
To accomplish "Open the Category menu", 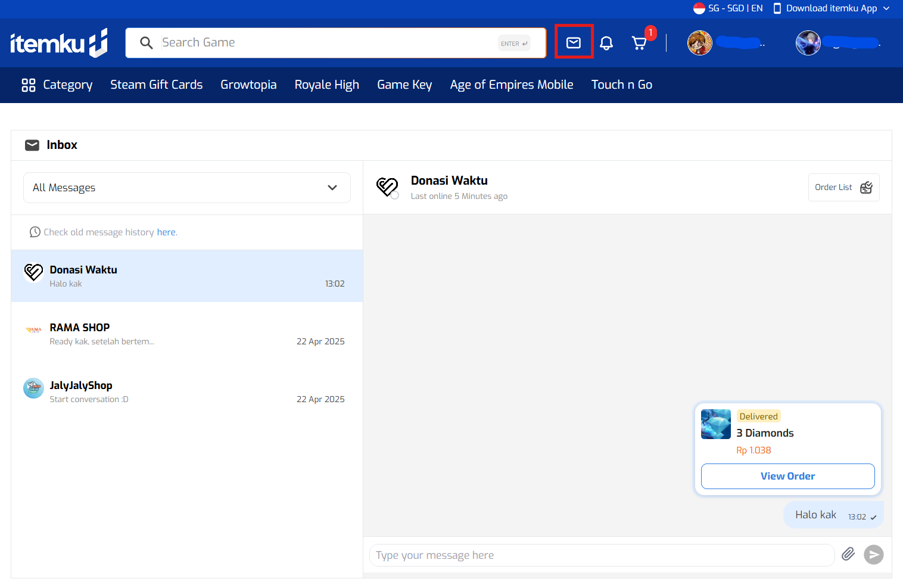I will coord(57,85).
